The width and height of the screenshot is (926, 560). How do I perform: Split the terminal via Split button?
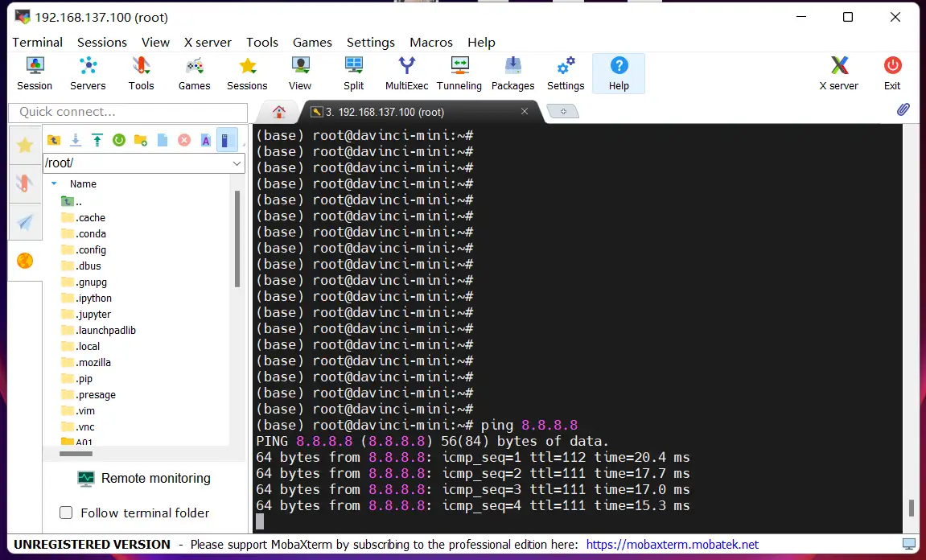pos(354,73)
